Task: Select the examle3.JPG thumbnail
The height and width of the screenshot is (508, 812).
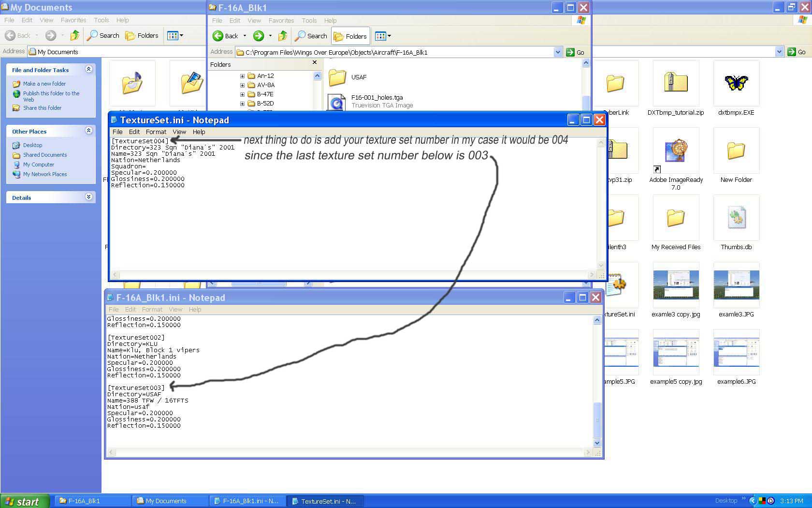Action: (x=736, y=285)
